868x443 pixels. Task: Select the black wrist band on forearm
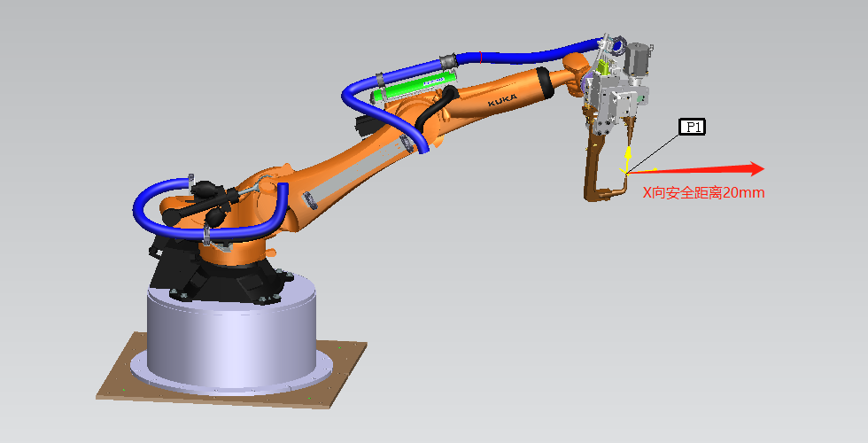(542, 84)
